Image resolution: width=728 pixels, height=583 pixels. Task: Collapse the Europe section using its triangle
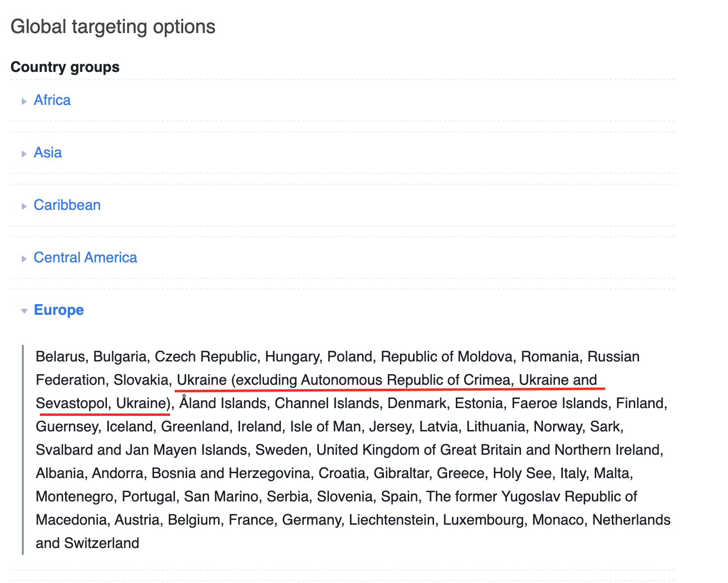point(24,311)
